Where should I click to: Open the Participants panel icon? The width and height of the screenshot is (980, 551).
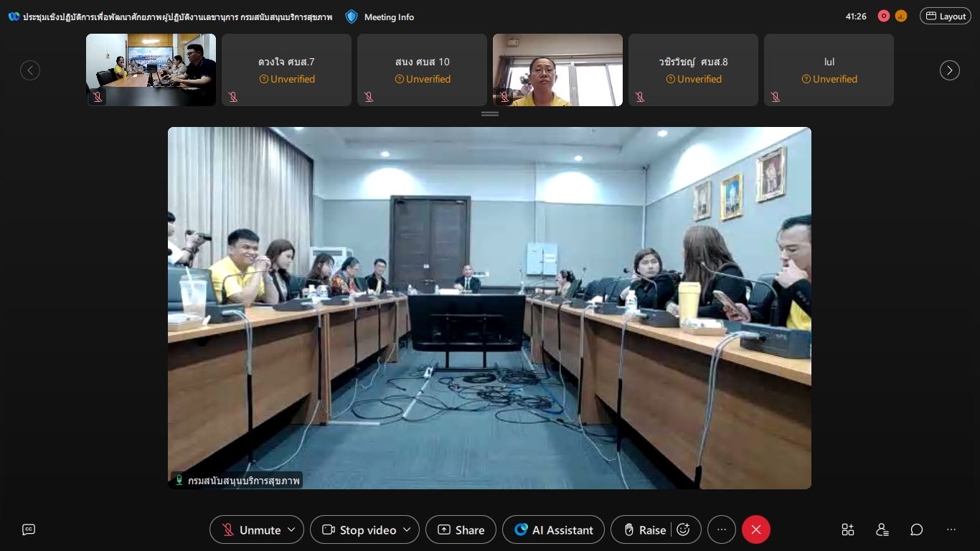[882, 529]
